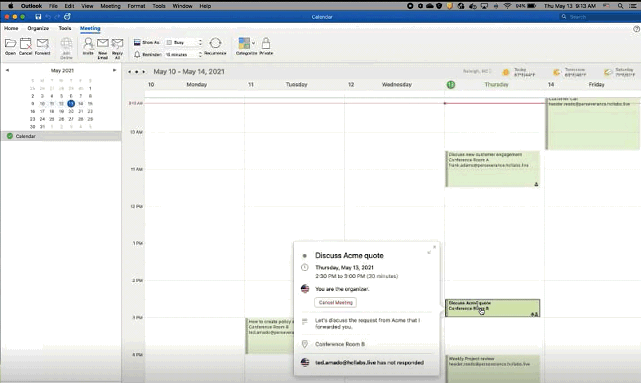Open the Show As Busy dropdown
This screenshot has height=383, width=641.
184,43
